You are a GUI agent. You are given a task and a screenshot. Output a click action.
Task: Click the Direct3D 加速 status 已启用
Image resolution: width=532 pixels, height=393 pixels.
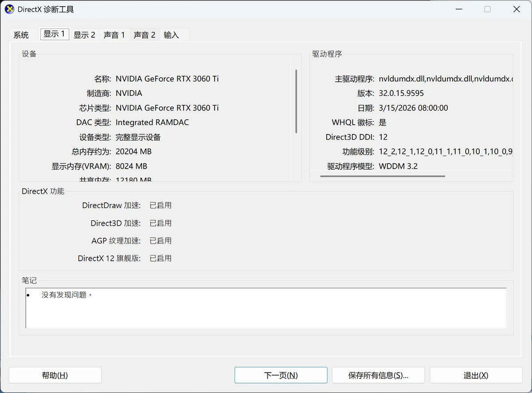click(x=160, y=223)
